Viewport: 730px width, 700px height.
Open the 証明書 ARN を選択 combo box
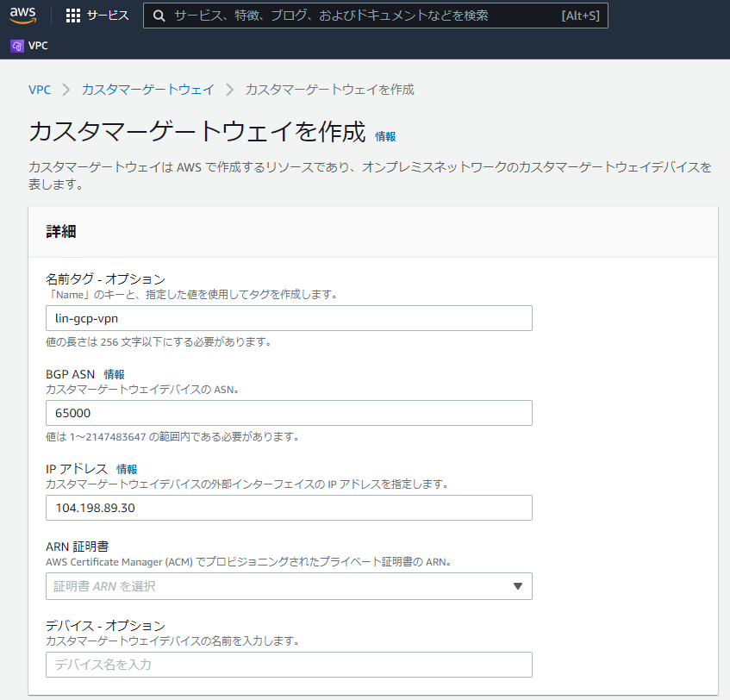point(276,586)
